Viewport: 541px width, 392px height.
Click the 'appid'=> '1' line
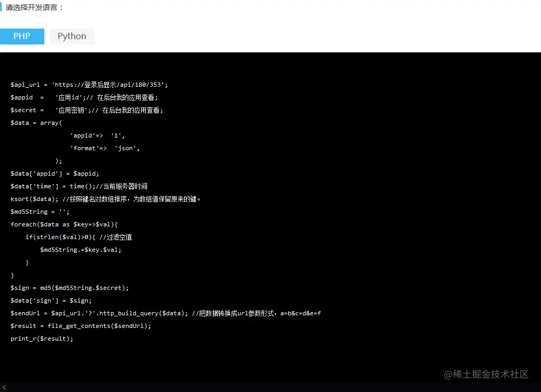click(x=97, y=135)
